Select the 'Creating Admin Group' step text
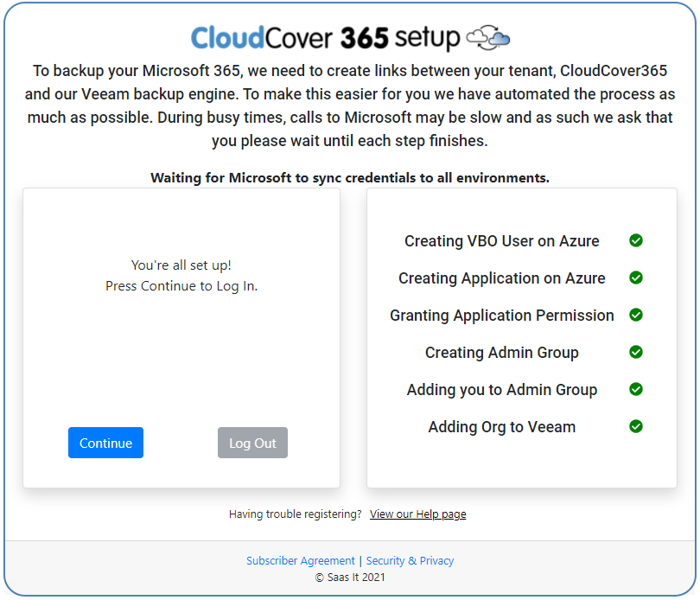The width and height of the screenshot is (700, 600). [x=502, y=353]
